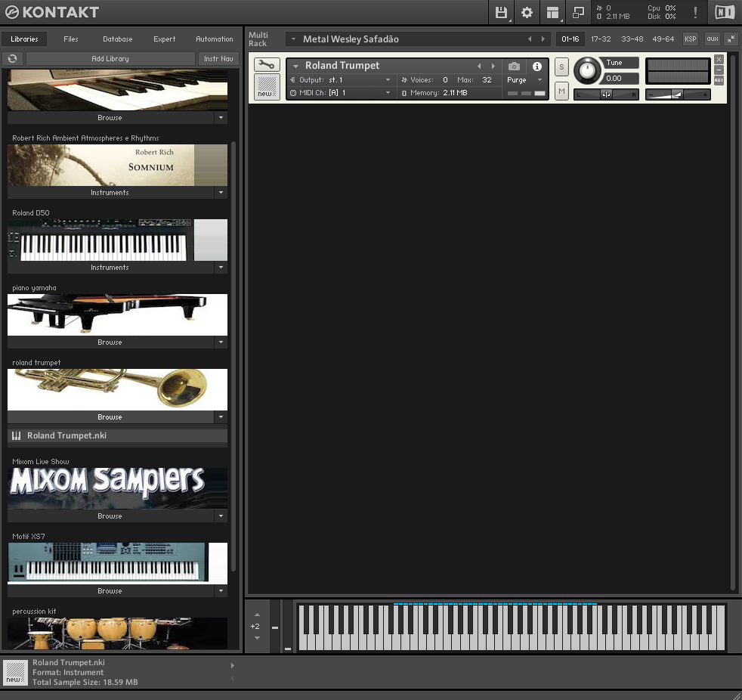Open Robert Rich library options arrow
742x700 pixels.
click(x=221, y=192)
